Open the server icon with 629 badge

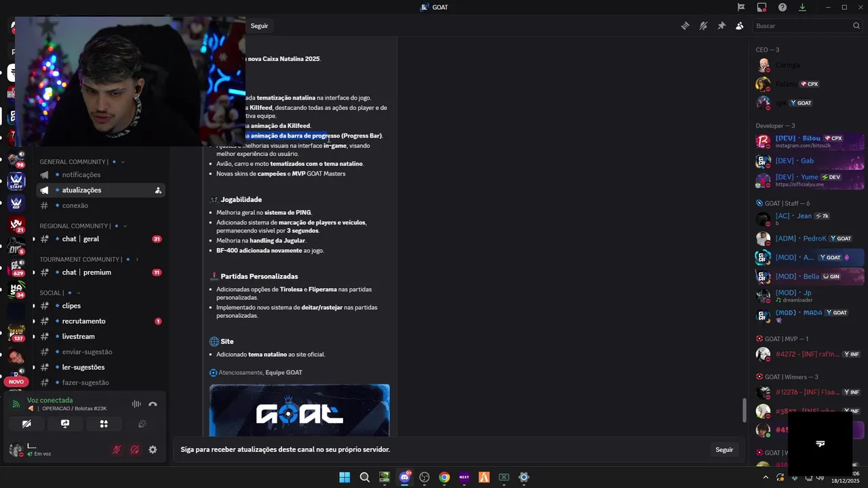pos(16,269)
